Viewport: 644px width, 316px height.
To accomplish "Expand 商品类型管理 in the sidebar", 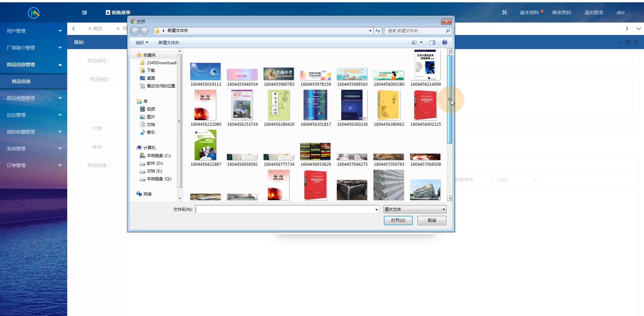I will [x=34, y=98].
